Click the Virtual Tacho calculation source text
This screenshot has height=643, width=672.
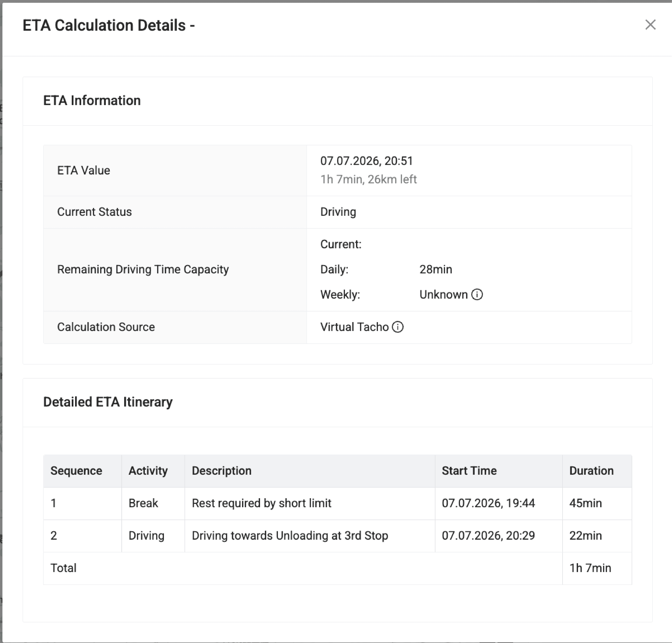point(355,327)
